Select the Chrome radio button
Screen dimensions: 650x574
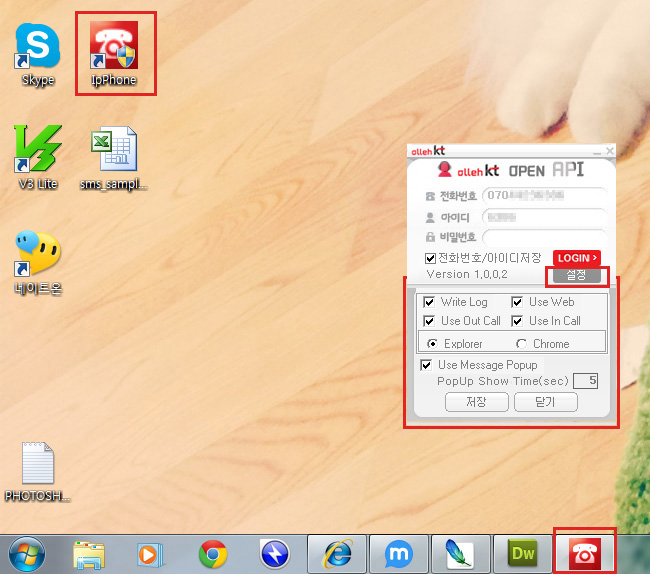click(521, 344)
